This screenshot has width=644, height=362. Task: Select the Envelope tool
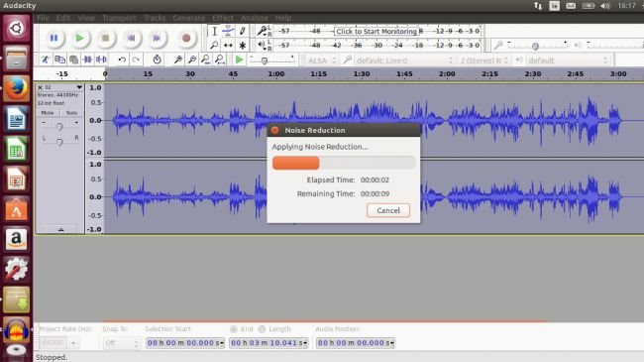click(x=228, y=32)
